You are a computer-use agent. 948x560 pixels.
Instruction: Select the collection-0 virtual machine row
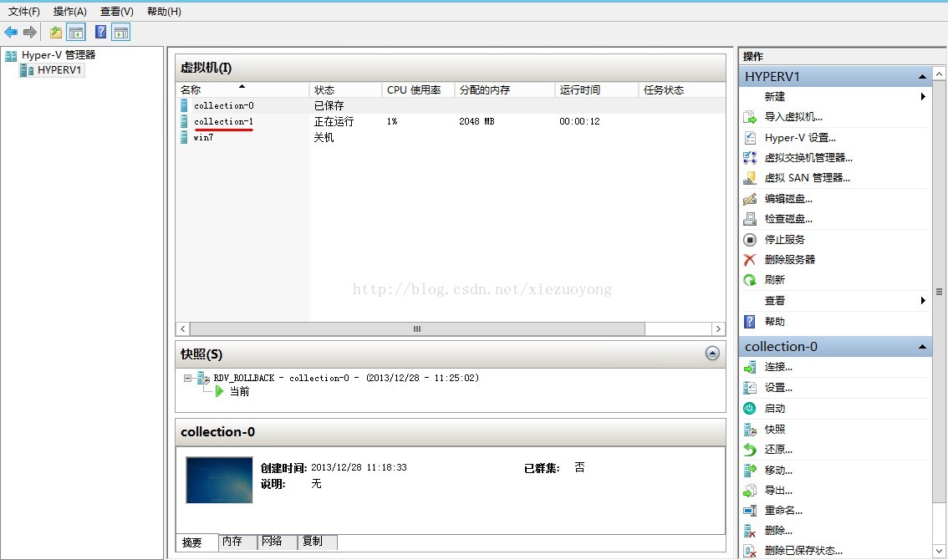click(451, 106)
